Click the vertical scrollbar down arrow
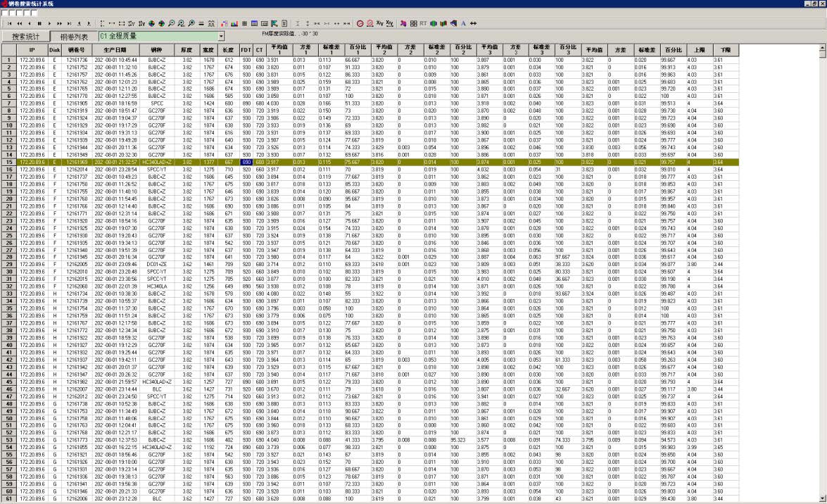This screenshot has height=504, width=827. point(821,499)
